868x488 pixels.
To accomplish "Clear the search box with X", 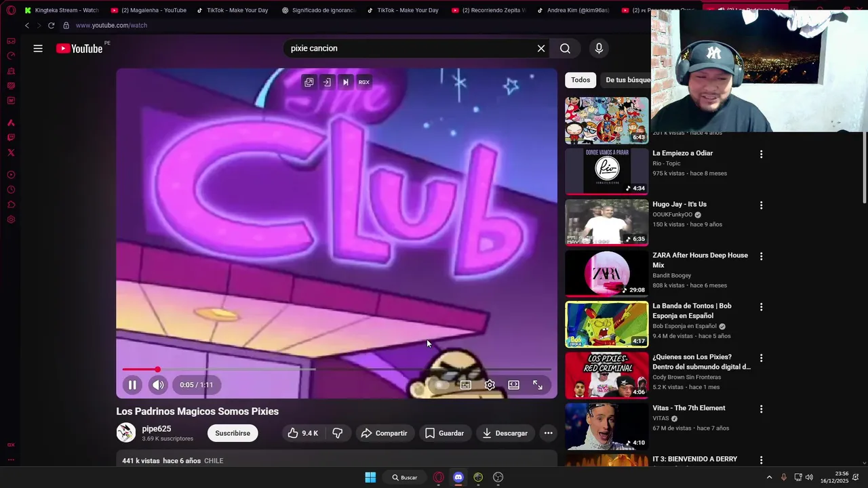I will [x=541, y=48].
